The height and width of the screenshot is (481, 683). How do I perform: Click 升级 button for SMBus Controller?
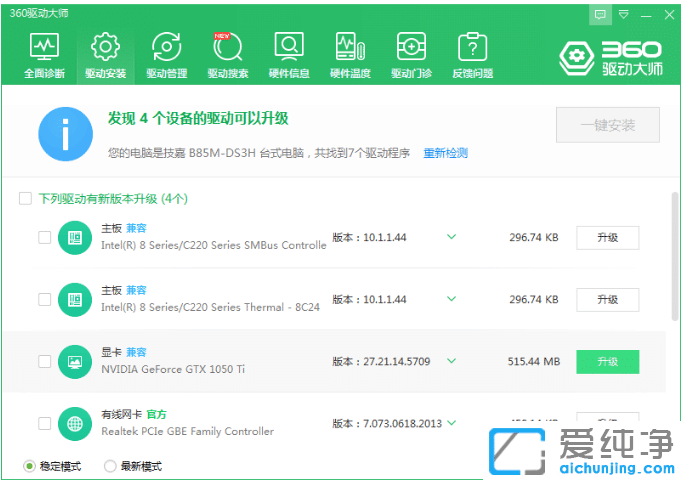pos(608,238)
